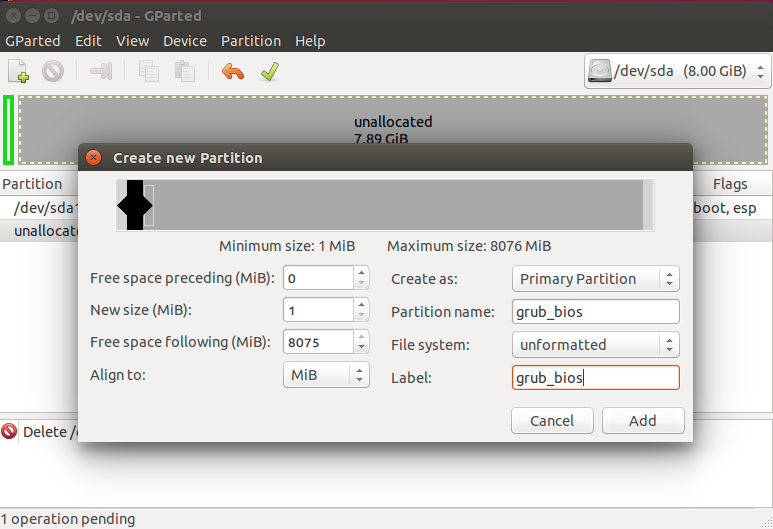Click the Delete partition toolbar icon
The width and height of the screenshot is (773, 529).
(x=53, y=71)
